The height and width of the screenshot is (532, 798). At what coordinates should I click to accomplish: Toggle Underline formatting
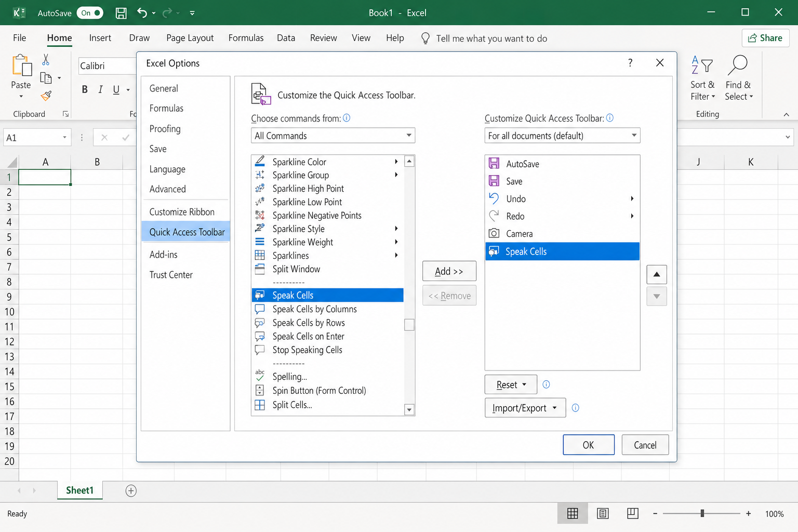[x=116, y=89]
